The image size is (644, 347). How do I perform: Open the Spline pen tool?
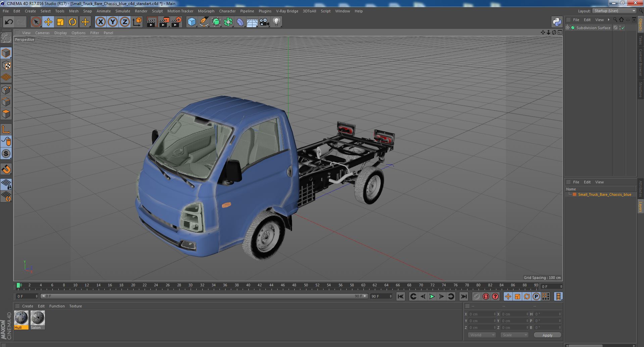pyautogui.click(x=204, y=22)
